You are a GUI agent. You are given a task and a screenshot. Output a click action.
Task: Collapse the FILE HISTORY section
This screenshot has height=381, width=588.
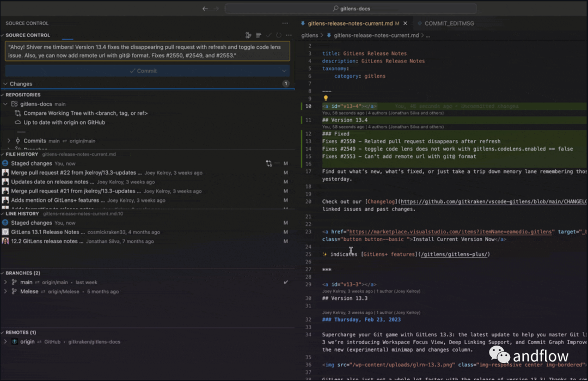tap(2, 154)
